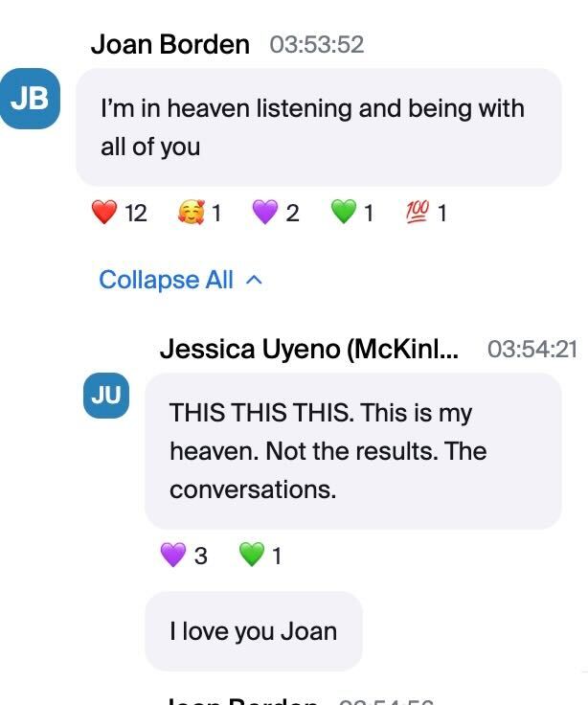Click the 03:53:52 timestamp
Image resolution: width=588 pixels, height=705 pixels.
[317, 45]
